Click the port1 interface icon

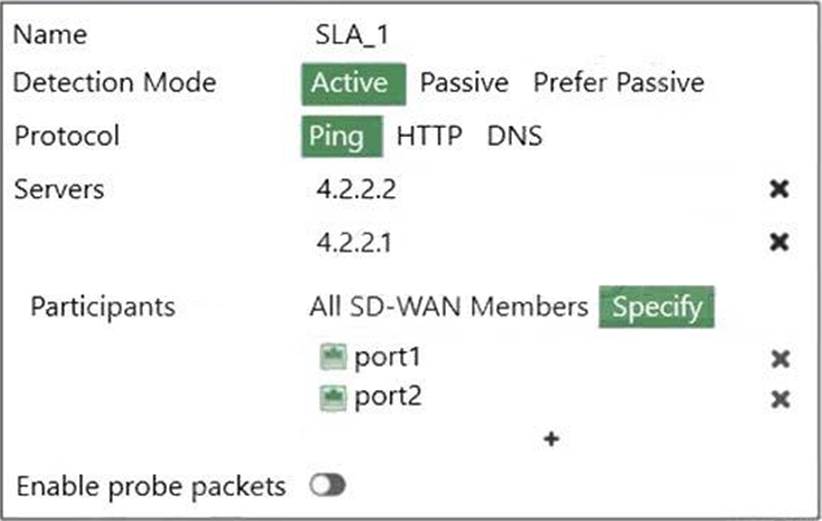click(332, 358)
